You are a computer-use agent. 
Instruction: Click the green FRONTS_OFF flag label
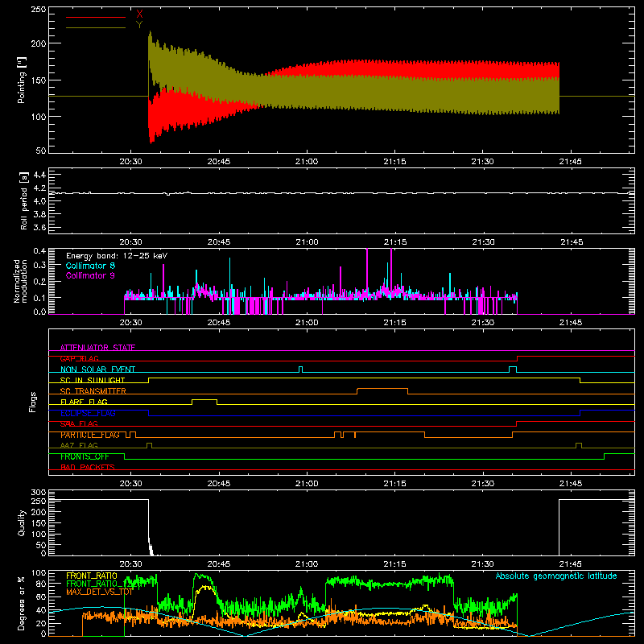[85, 456]
